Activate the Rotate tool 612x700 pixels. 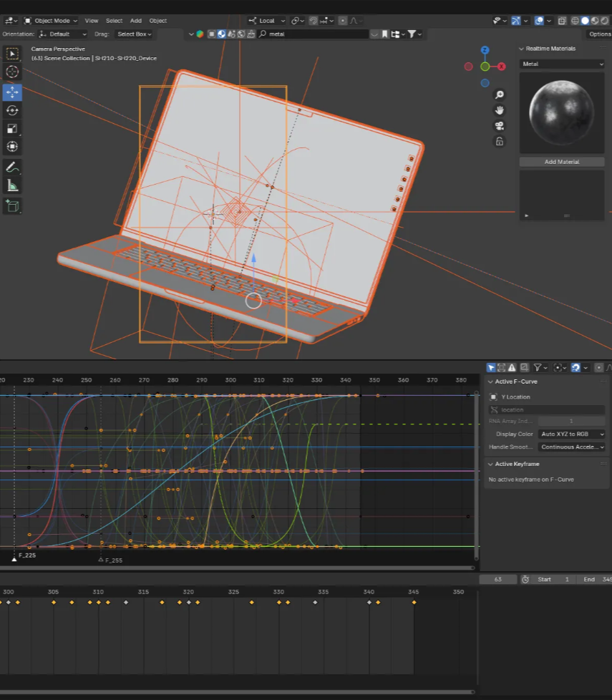(x=12, y=110)
